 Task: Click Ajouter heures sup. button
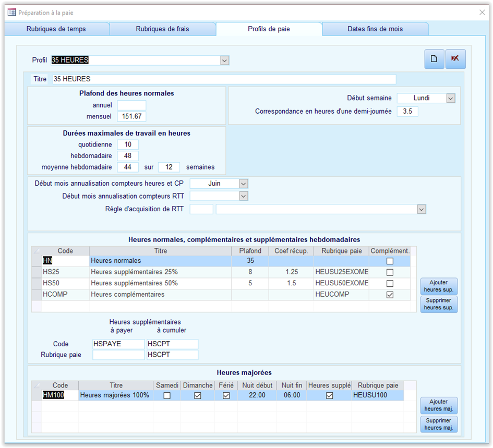pyautogui.click(x=439, y=286)
